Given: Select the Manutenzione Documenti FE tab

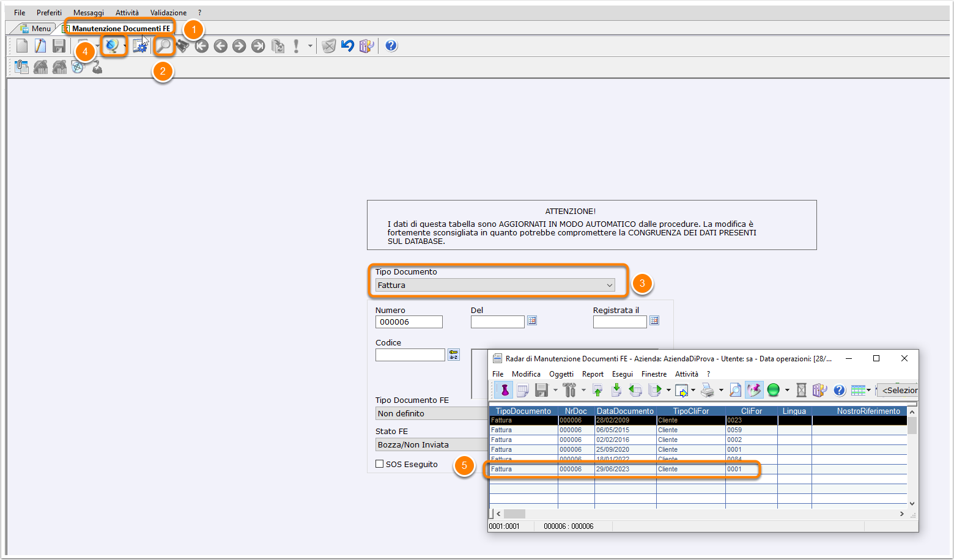Looking at the screenshot, I should [x=120, y=29].
